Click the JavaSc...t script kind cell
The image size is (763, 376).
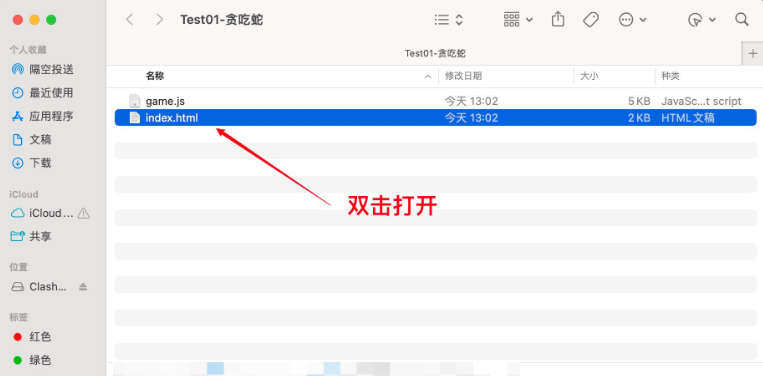(x=701, y=101)
